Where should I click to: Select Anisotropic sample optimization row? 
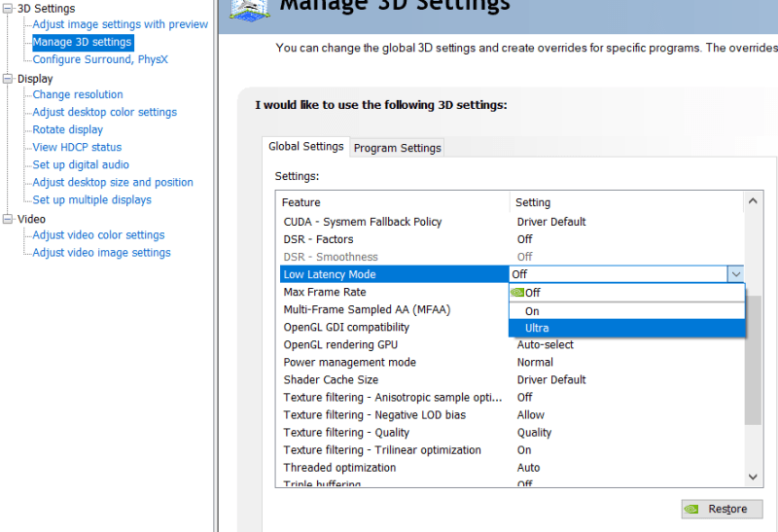(x=512, y=398)
